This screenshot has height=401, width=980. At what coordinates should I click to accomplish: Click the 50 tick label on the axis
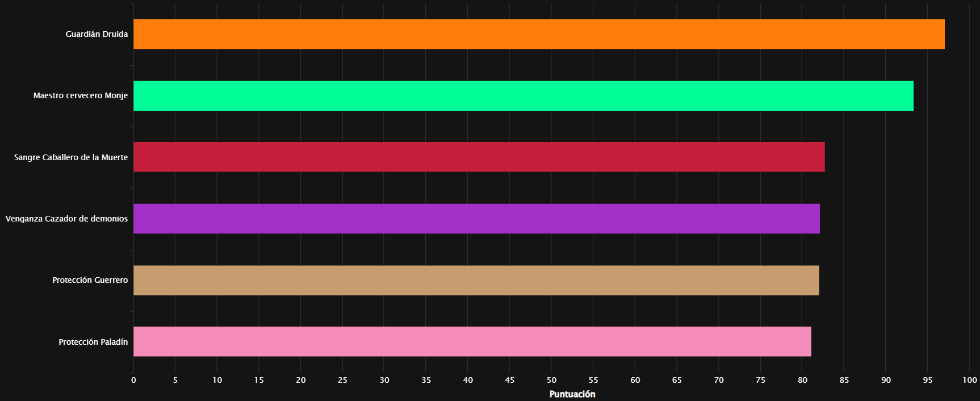click(x=552, y=380)
